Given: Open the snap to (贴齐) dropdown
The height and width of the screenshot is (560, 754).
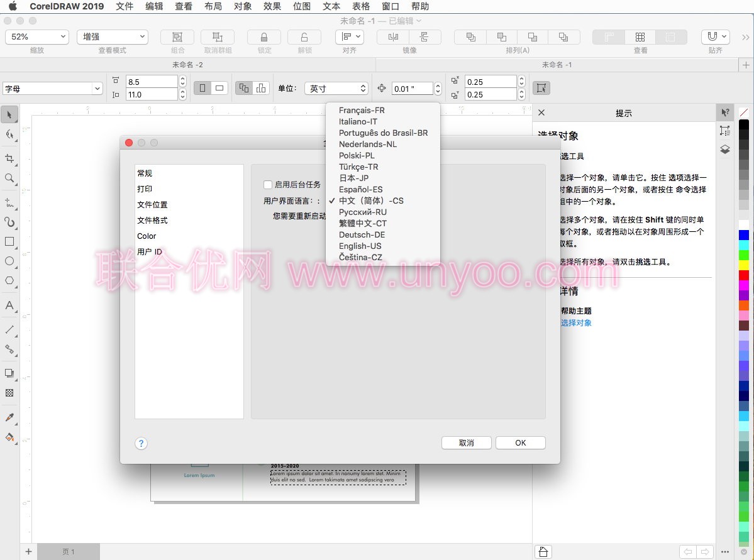Looking at the screenshot, I should [716, 37].
